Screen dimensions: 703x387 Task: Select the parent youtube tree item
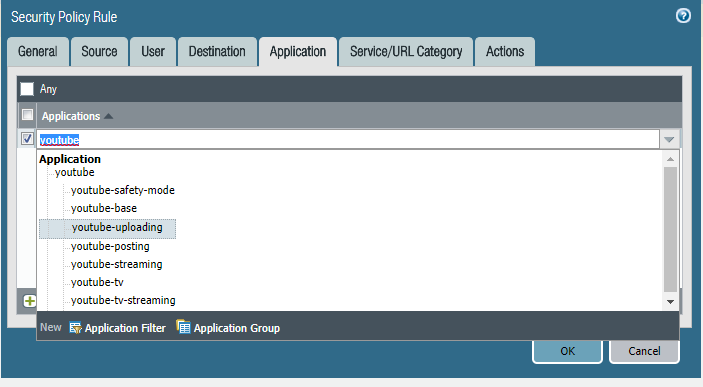74,173
